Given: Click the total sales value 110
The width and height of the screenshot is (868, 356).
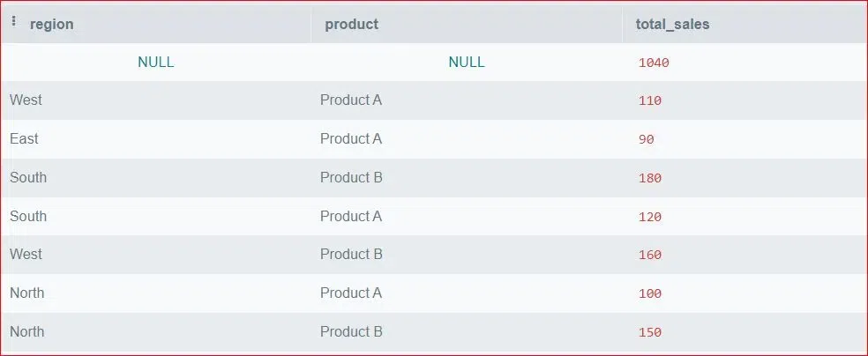Looking at the screenshot, I should 649,100.
